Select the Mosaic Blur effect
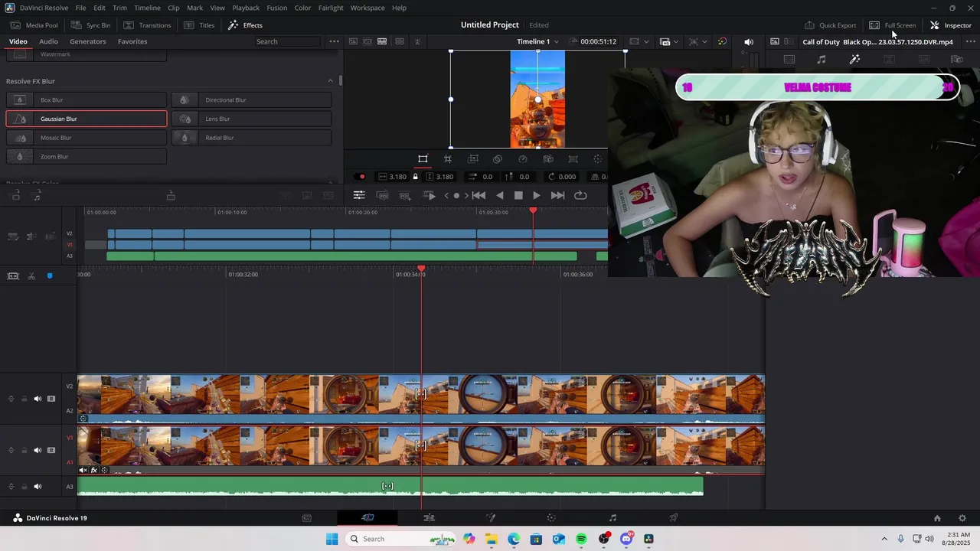Viewport: 980px width, 551px height. pos(86,138)
